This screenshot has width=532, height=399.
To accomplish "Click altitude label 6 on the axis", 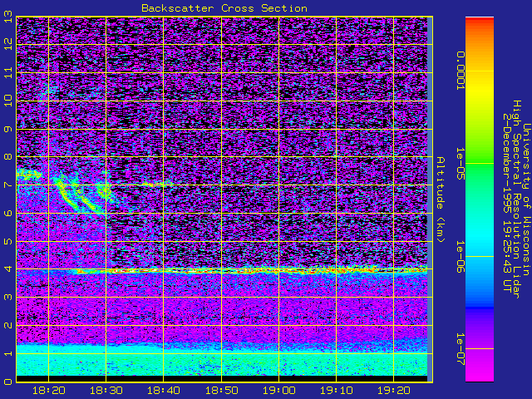I will (8, 213).
